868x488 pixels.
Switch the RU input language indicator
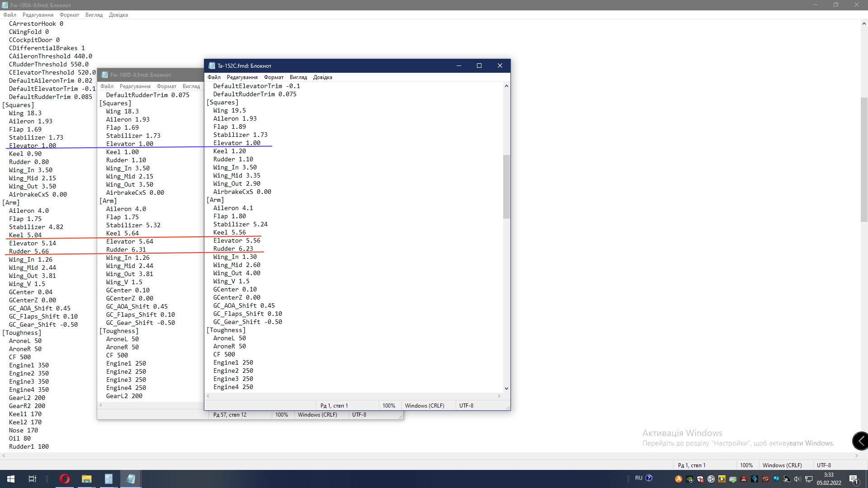click(638, 478)
